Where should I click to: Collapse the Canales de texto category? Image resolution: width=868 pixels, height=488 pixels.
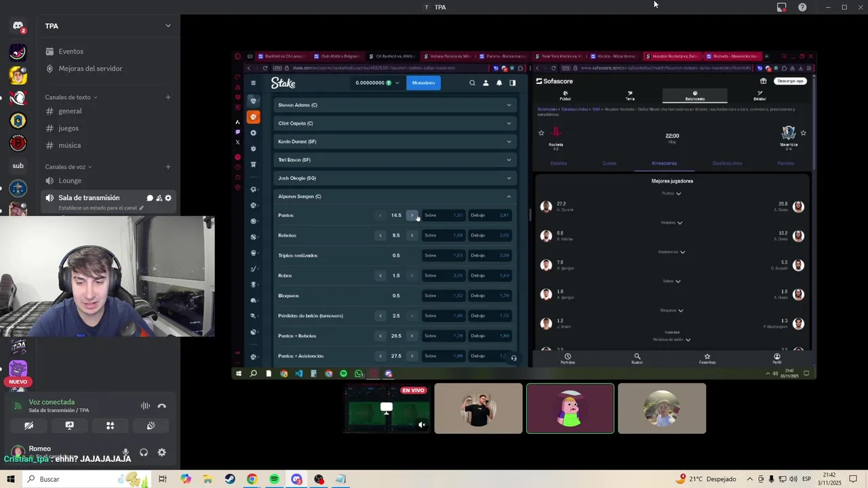click(71, 98)
